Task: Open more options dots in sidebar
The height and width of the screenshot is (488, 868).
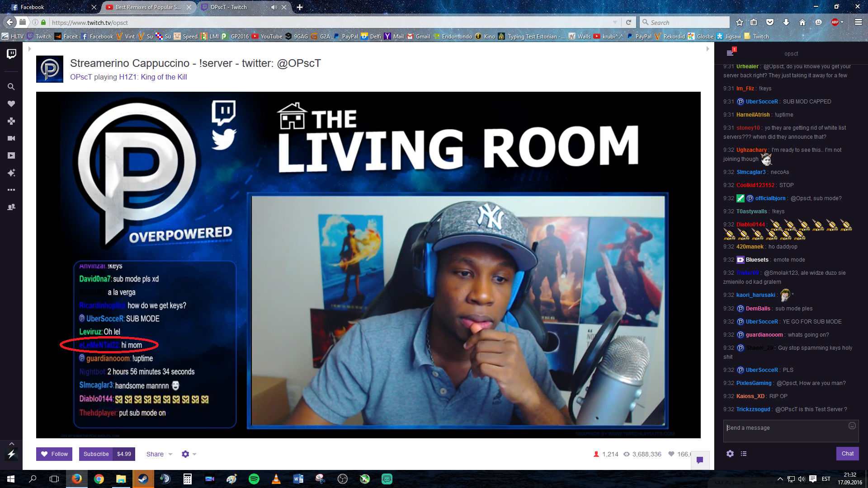Action: coord(11,190)
